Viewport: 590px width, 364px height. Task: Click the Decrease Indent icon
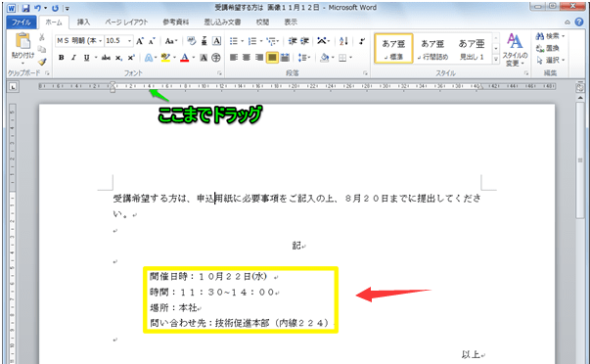coord(293,41)
